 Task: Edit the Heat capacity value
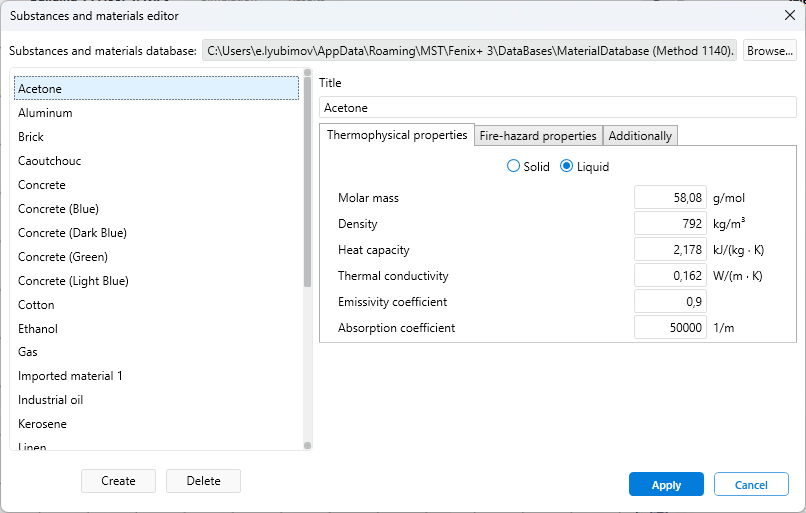(670, 250)
